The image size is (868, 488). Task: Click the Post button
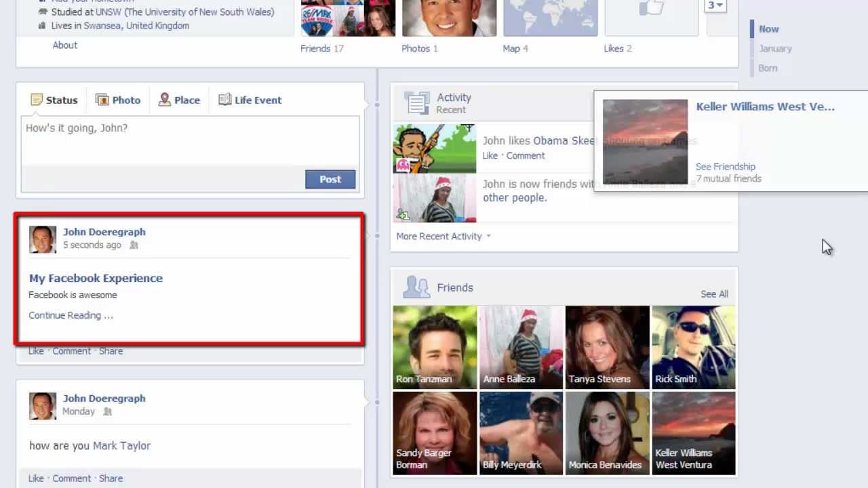330,179
